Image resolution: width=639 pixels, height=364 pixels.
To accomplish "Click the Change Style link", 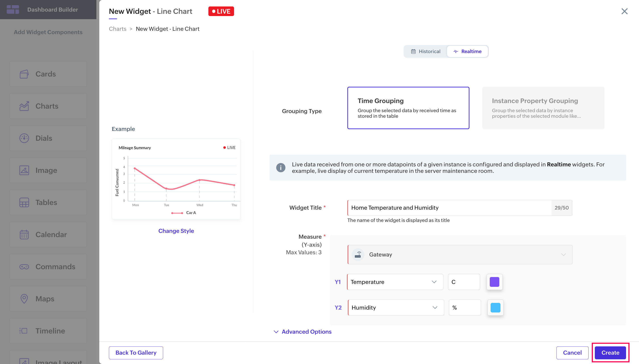I will 176,231.
